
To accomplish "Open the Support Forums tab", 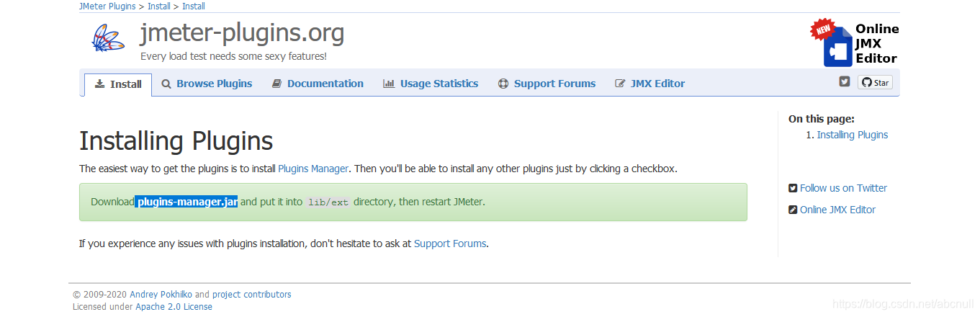I will pyautogui.click(x=547, y=84).
